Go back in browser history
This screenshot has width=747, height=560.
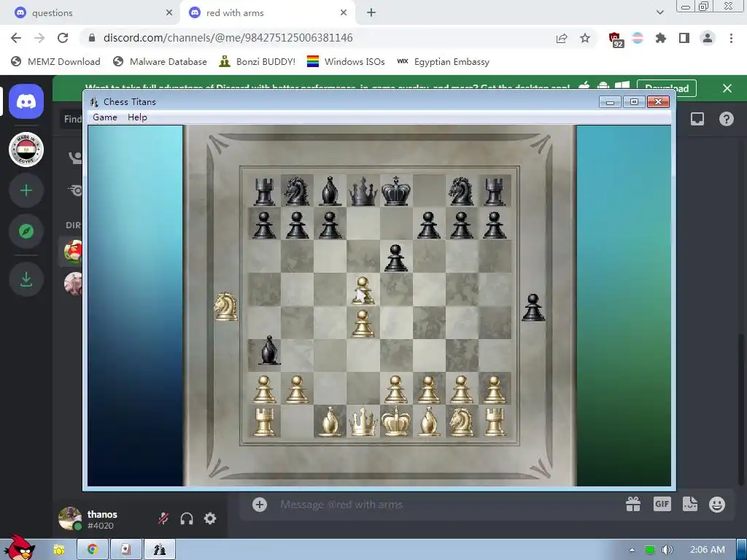(x=16, y=38)
